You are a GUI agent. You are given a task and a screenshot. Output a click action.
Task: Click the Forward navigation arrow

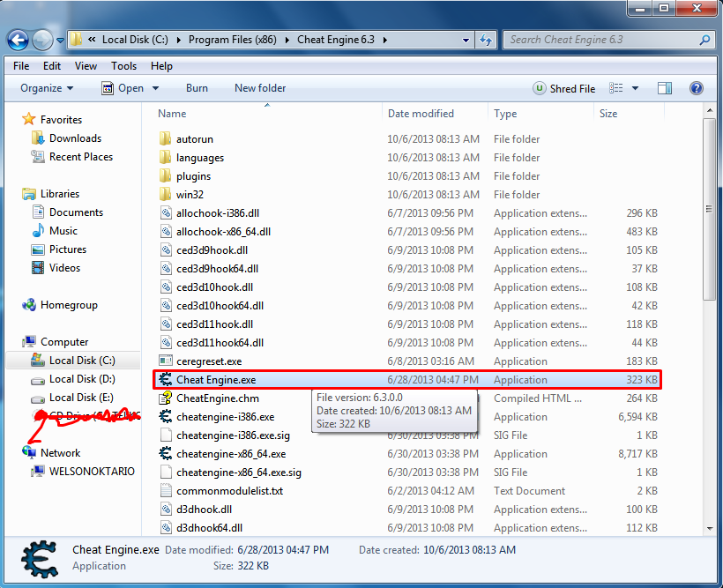[x=43, y=41]
